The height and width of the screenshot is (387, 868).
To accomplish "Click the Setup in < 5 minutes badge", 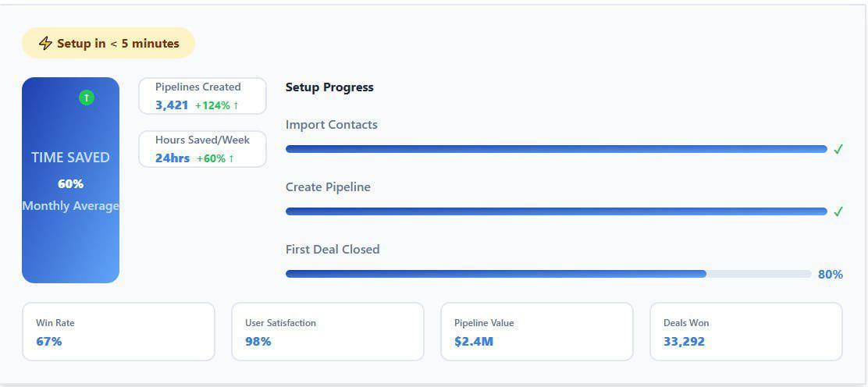I will pos(108,44).
